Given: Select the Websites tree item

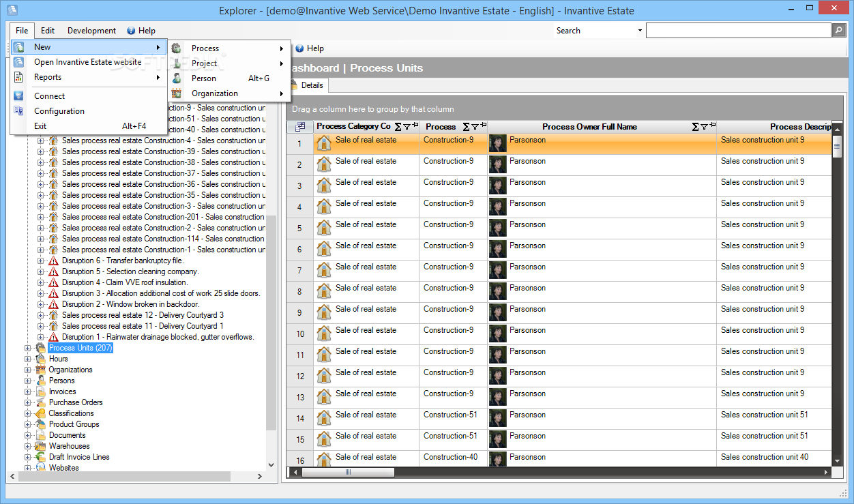Looking at the screenshot, I should pyautogui.click(x=63, y=468).
